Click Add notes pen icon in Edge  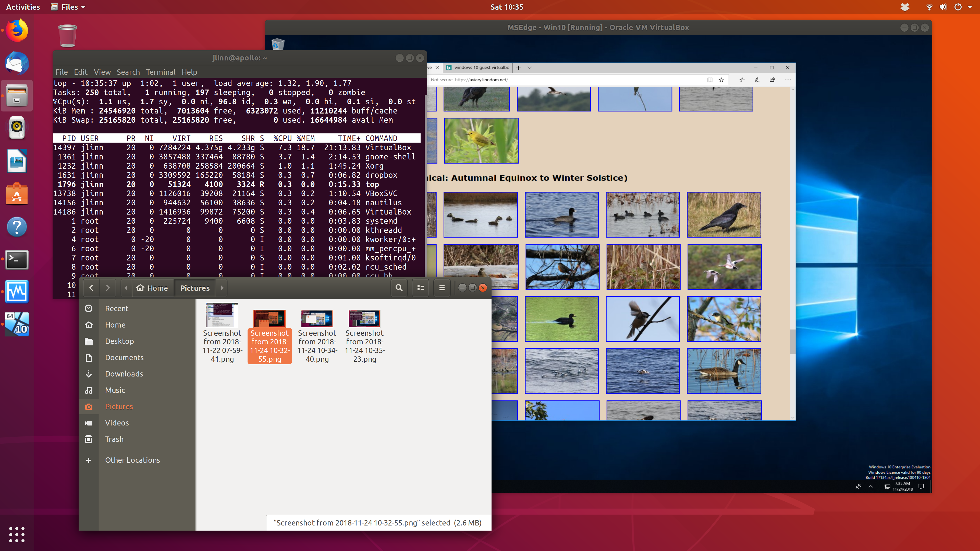pyautogui.click(x=757, y=80)
